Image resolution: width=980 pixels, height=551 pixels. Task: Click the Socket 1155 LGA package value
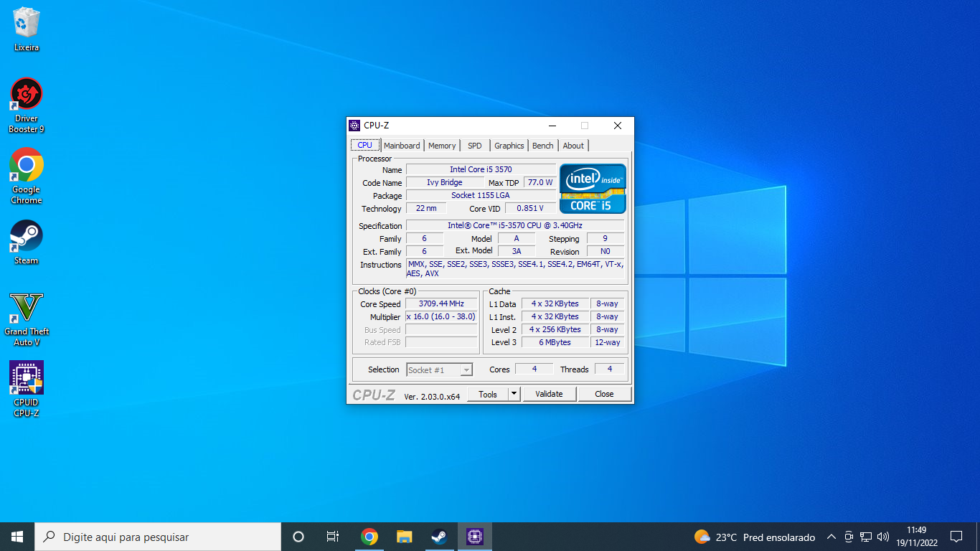[x=481, y=195]
